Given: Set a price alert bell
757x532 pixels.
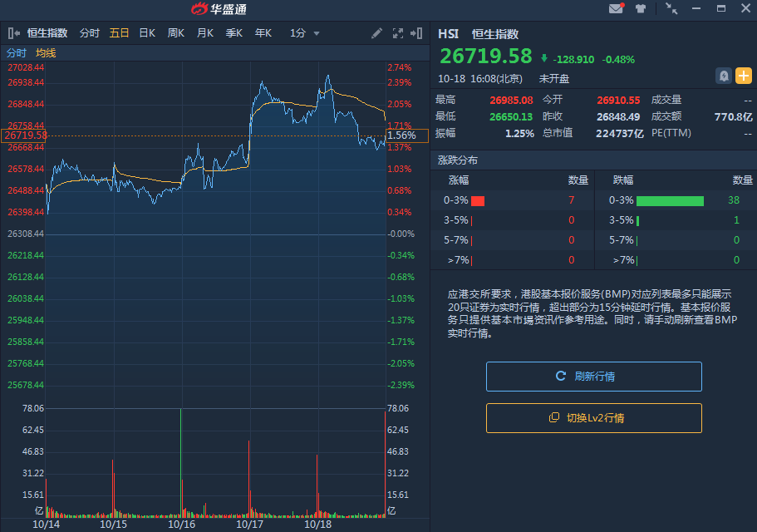Looking at the screenshot, I should tap(724, 76).
